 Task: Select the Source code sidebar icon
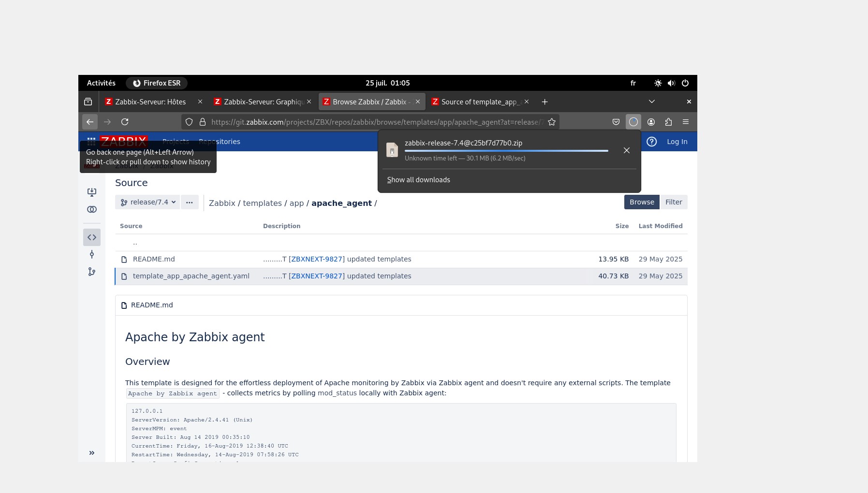(91, 237)
